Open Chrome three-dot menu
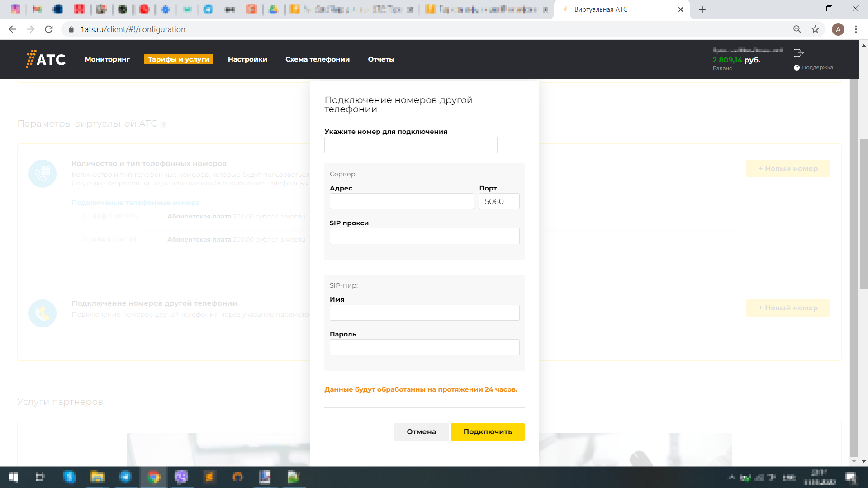The height and width of the screenshot is (488, 868). click(856, 29)
